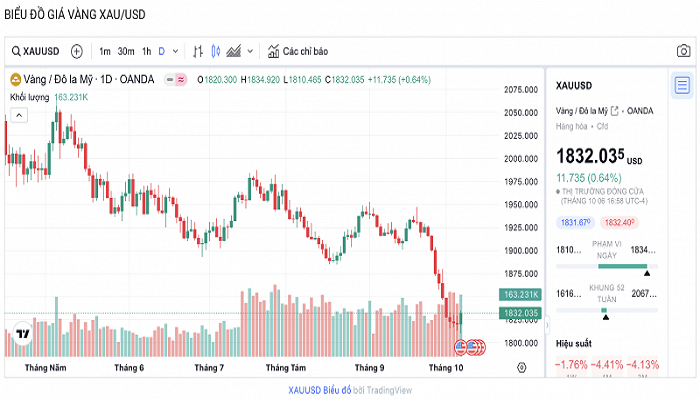
Task: Open the Fibonacci drawing tool icon
Action: pyautogui.click(x=198, y=51)
